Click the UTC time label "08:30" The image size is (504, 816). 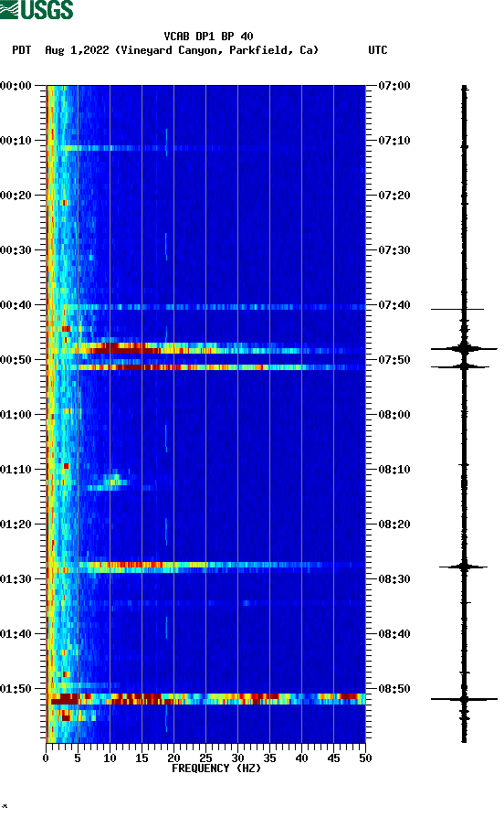tap(394, 579)
